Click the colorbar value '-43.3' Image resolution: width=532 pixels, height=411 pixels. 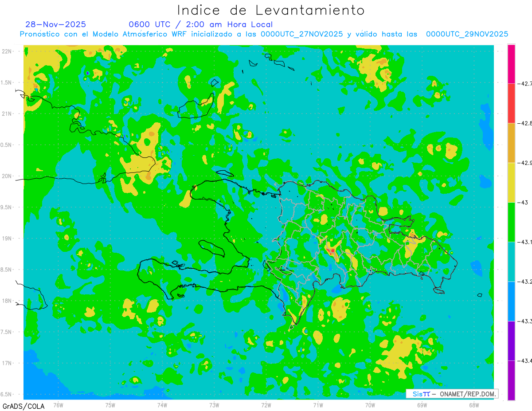pyautogui.click(x=525, y=321)
